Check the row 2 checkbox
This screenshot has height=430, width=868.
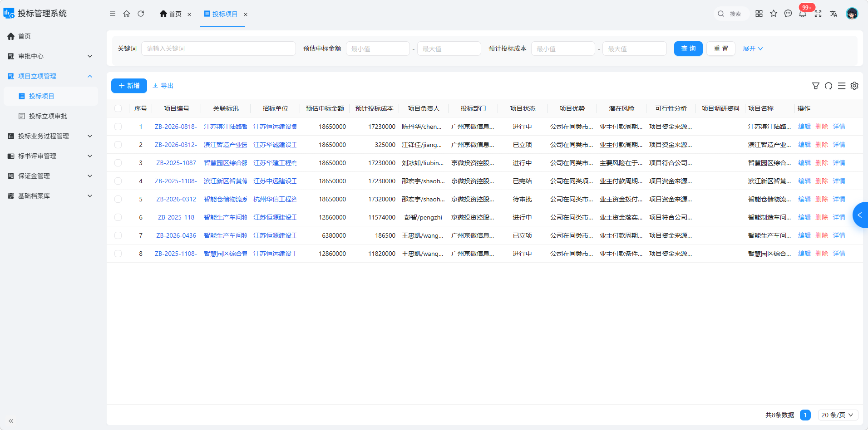(x=118, y=145)
